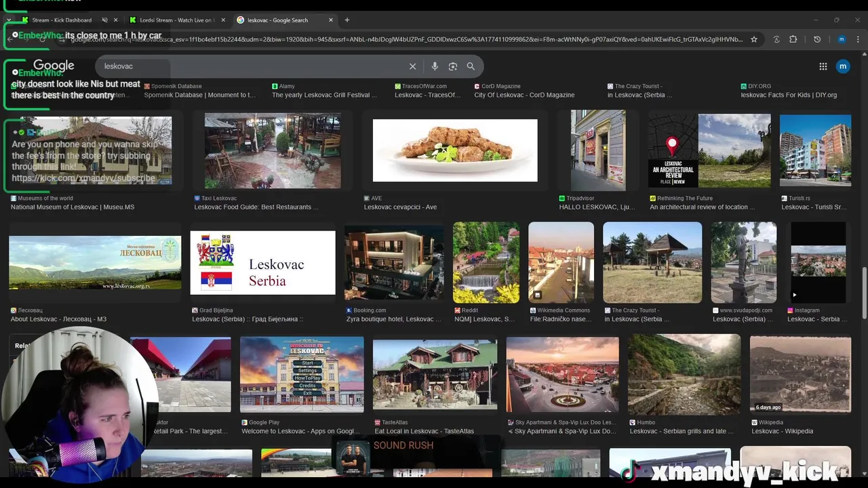
Task: Click the page vertical scrollbar thumb
Action: tap(864, 292)
